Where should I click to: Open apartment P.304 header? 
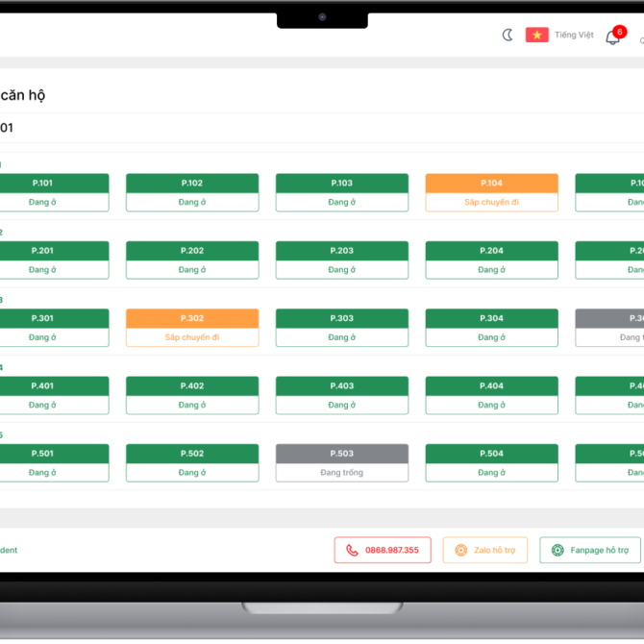click(491, 318)
